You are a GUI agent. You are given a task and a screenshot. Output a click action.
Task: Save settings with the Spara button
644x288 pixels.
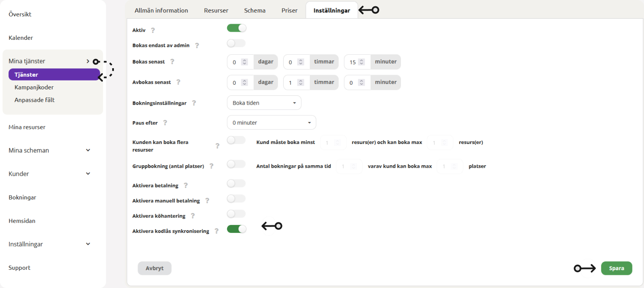click(616, 269)
